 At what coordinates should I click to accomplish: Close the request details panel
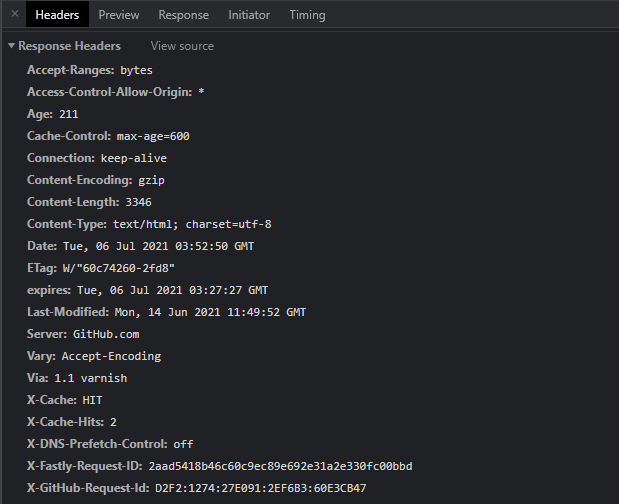coord(15,14)
